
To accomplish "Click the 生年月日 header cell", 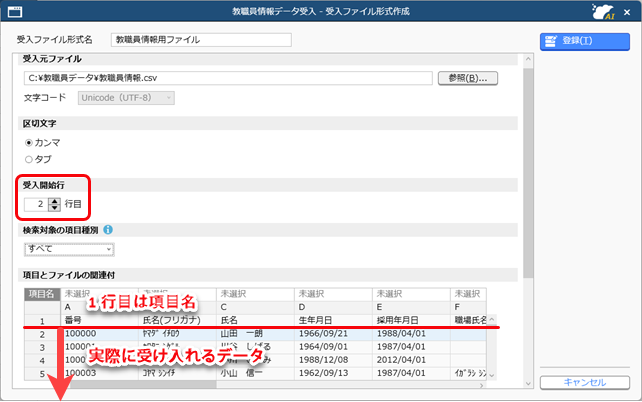I will tap(333, 321).
